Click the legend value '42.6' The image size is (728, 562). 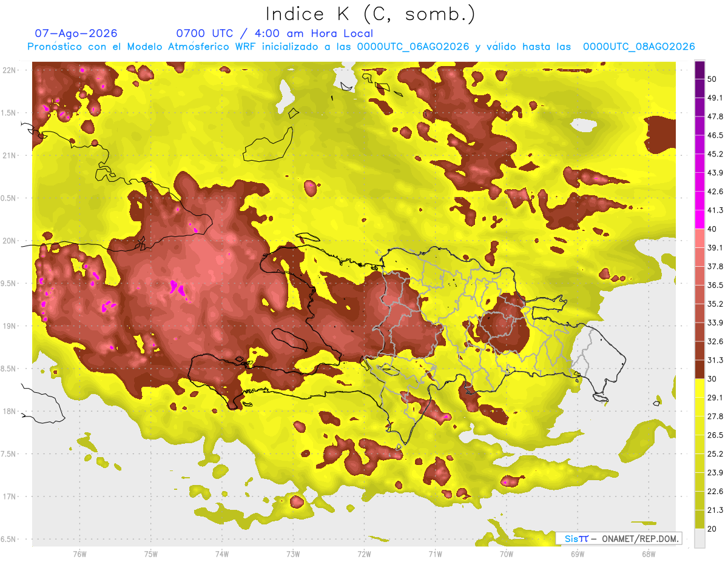(715, 192)
